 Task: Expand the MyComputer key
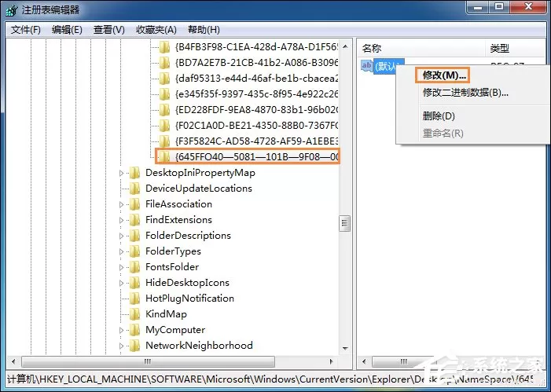[121, 330]
